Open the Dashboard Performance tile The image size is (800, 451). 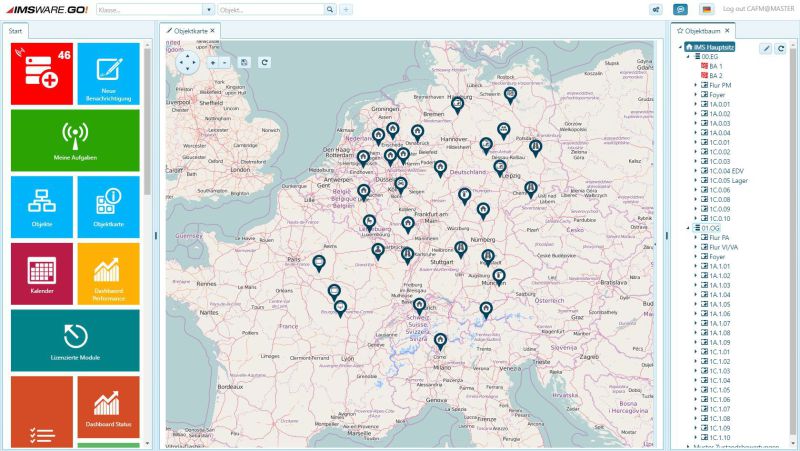tap(108, 274)
